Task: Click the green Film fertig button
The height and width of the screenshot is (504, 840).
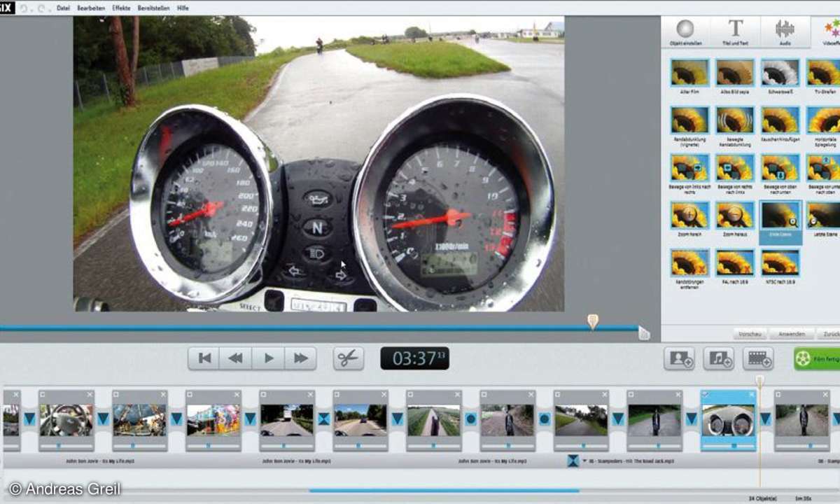Action: 818,358
